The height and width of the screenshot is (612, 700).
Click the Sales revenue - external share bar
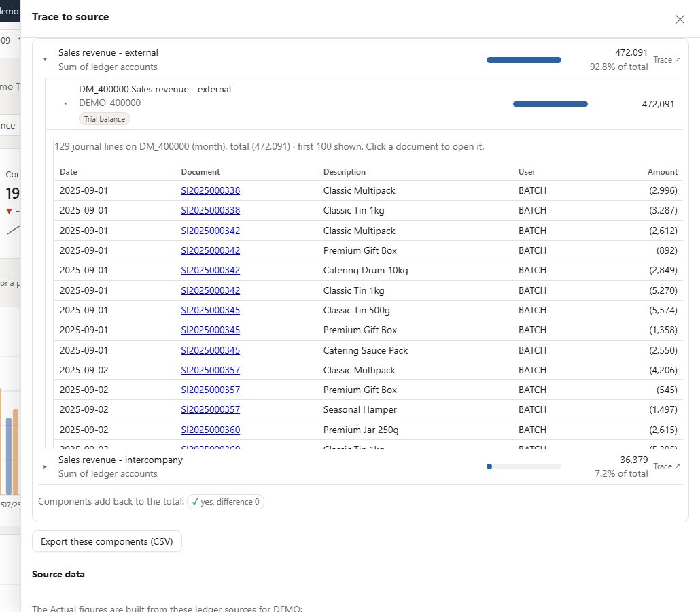click(524, 60)
